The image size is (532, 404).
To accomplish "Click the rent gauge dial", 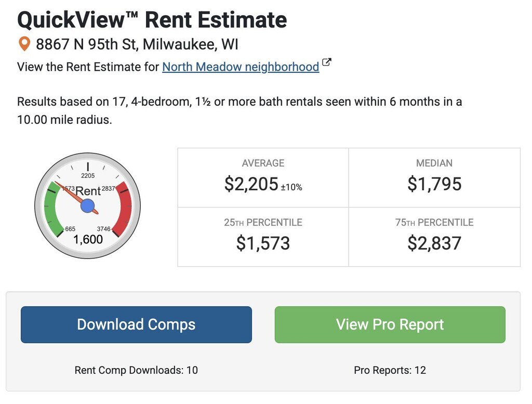I will click(88, 206).
